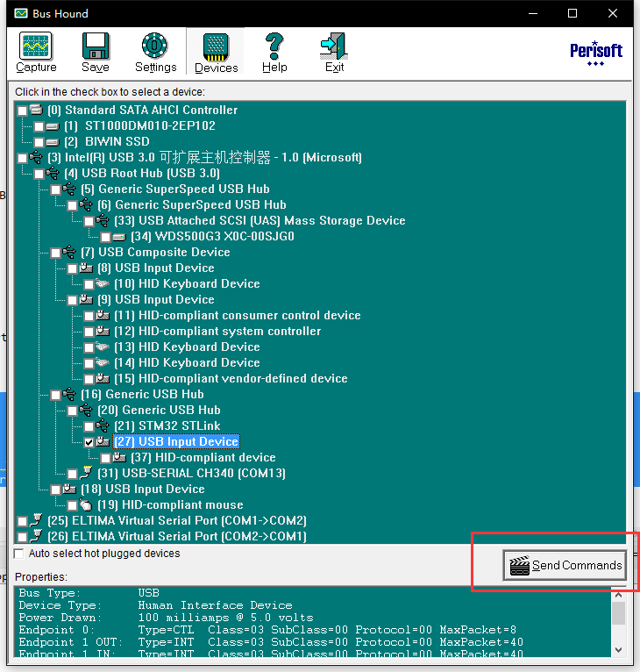Minimize the Bus Hound window
This screenshot has height=672, width=640.
coord(533,13)
